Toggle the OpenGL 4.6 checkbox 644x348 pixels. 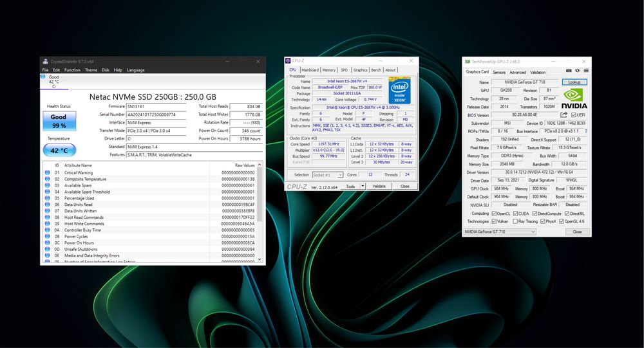click(562, 221)
